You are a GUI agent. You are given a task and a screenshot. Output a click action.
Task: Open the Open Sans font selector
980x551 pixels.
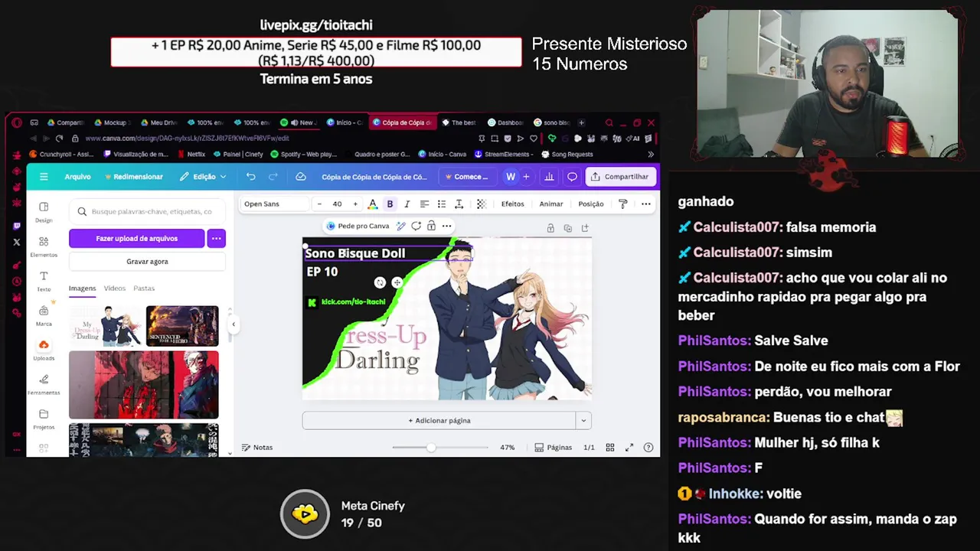click(x=274, y=204)
